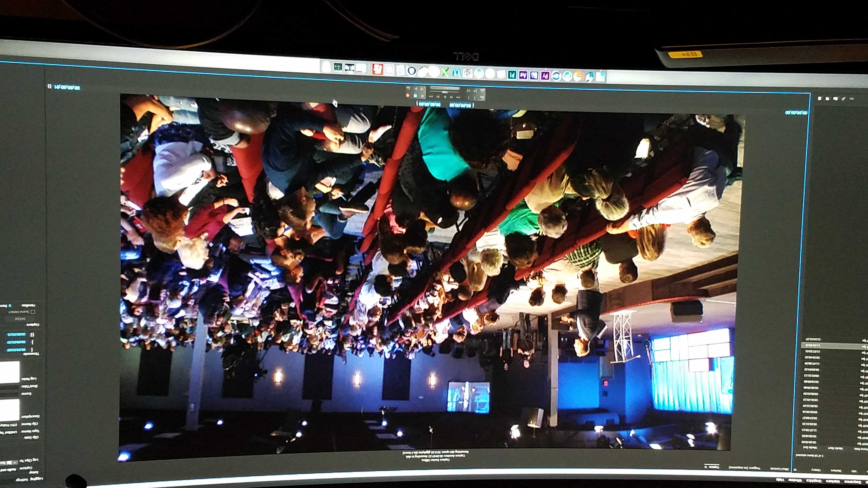
Task: Click the In/Out capture button
Action: click(20, 319)
